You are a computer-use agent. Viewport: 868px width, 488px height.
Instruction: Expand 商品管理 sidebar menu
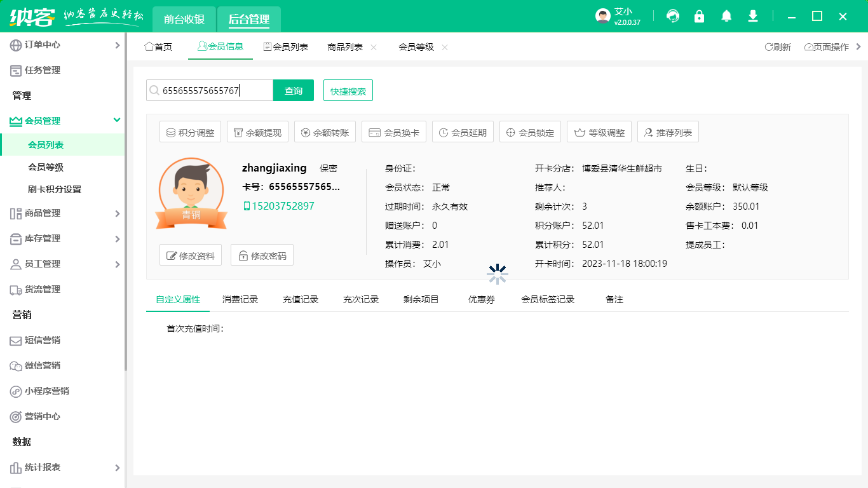[62, 213]
